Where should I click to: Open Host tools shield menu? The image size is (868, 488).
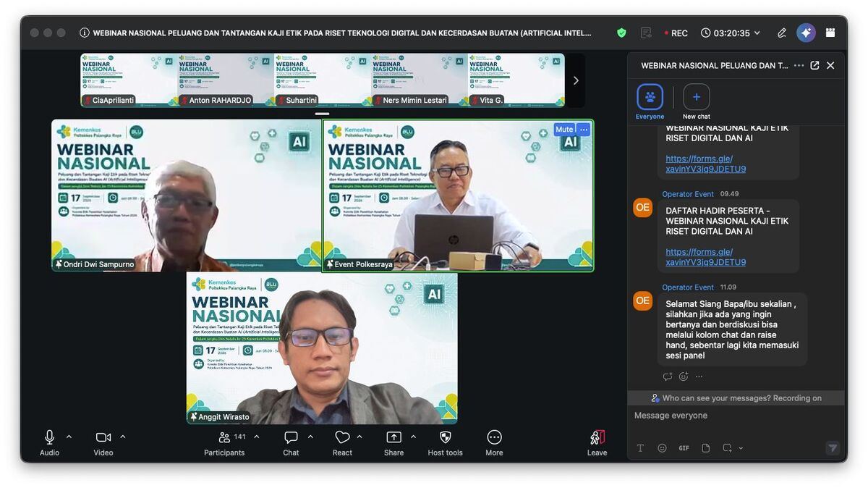point(446,442)
